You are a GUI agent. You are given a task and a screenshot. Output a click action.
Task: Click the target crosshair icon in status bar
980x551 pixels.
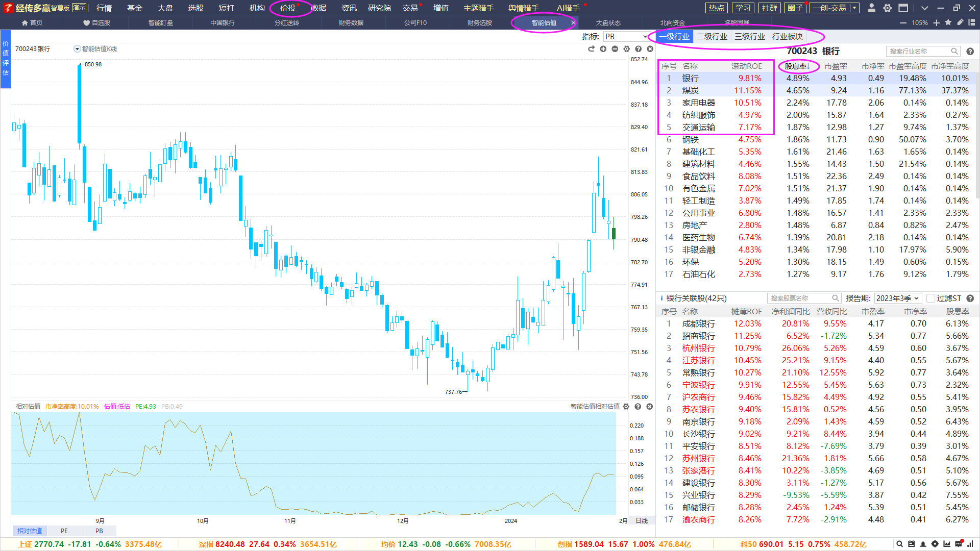coord(935,544)
